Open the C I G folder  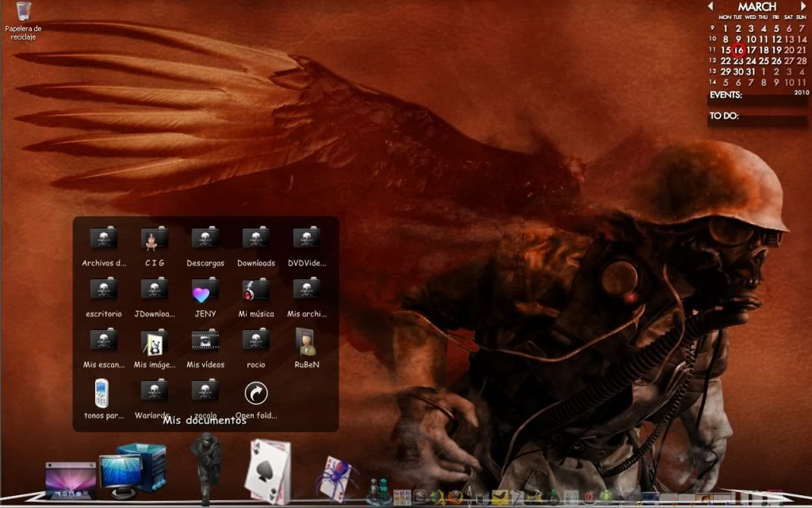(155, 247)
